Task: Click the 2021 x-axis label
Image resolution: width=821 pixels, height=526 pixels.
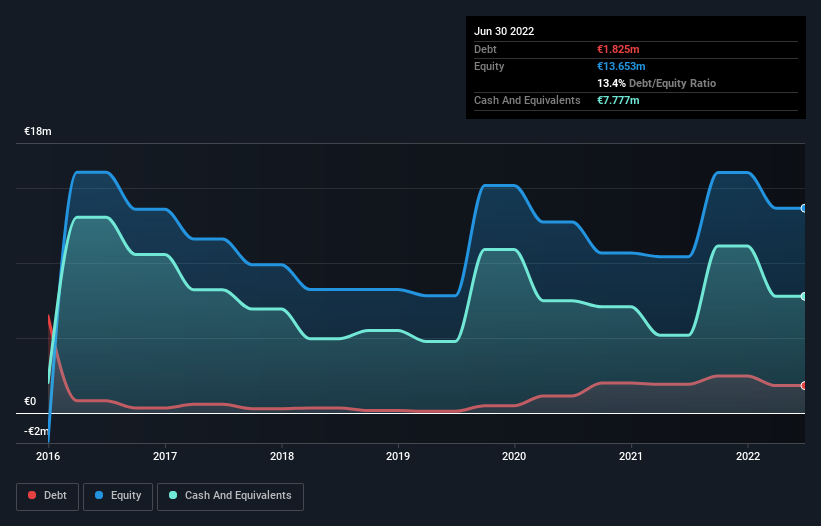Action: [x=631, y=456]
